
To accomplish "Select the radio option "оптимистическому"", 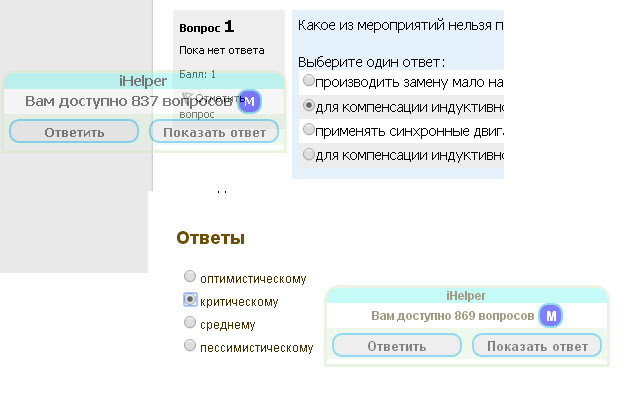I will tap(190, 276).
